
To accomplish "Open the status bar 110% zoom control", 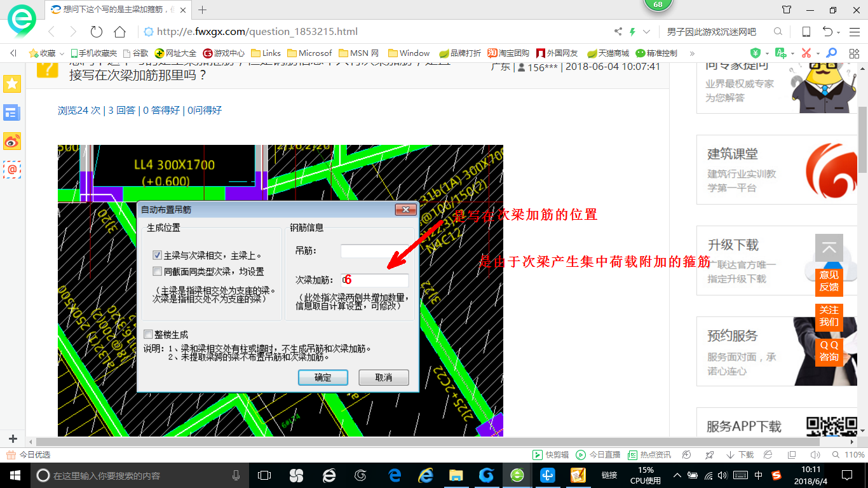I will (849, 455).
